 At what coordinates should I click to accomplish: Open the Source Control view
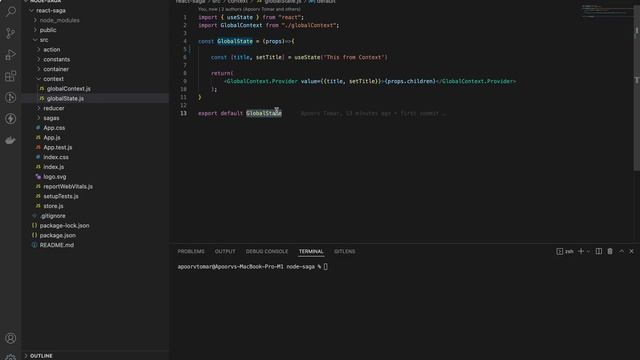11,33
